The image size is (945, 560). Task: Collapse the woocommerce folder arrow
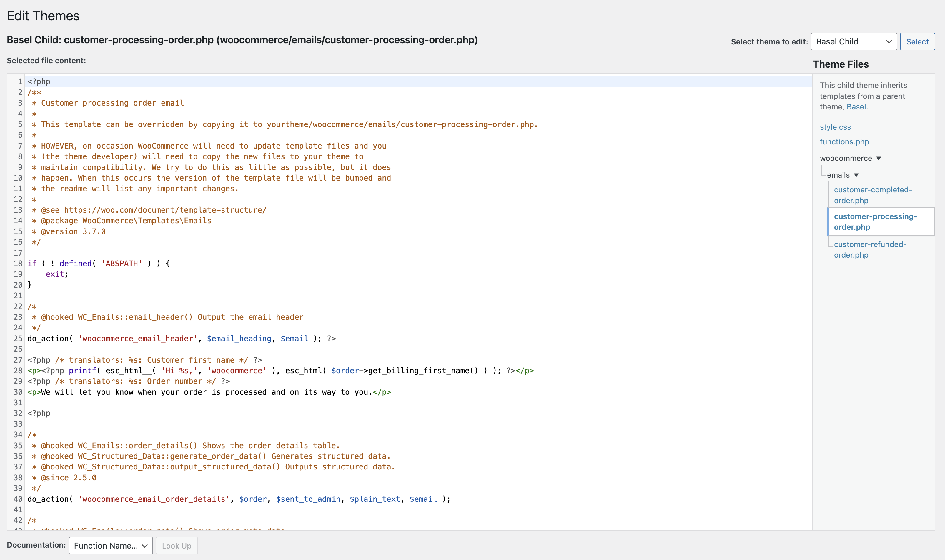click(x=878, y=159)
